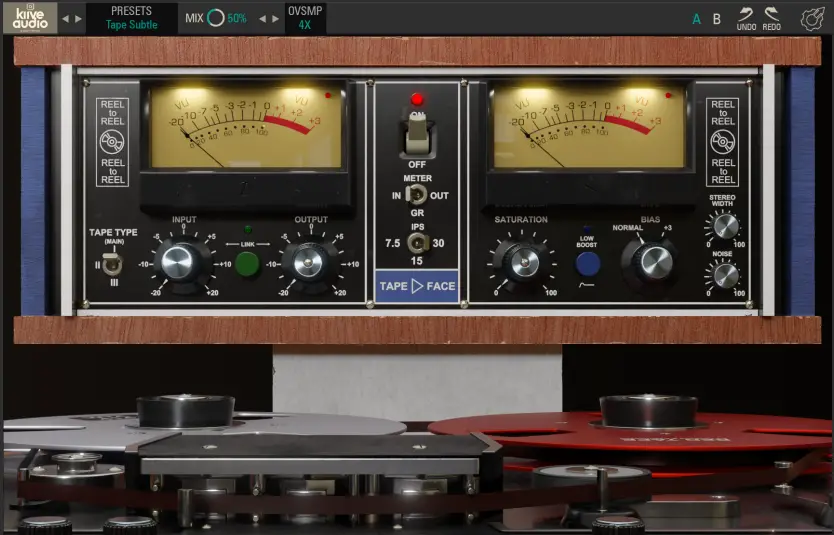Toggle the blue Low Boost button
This screenshot has width=834, height=535.
[x=588, y=264]
